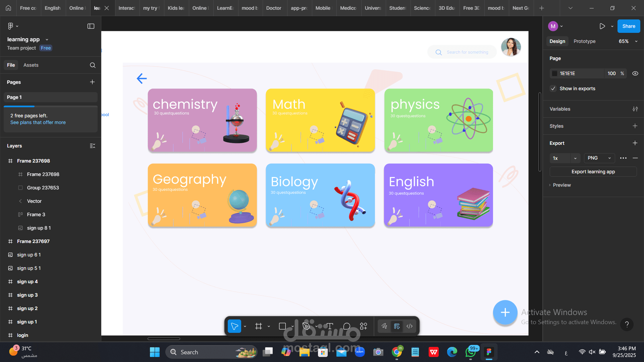Open the Doctor file tab
The width and height of the screenshot is (644, 362).
274,8
